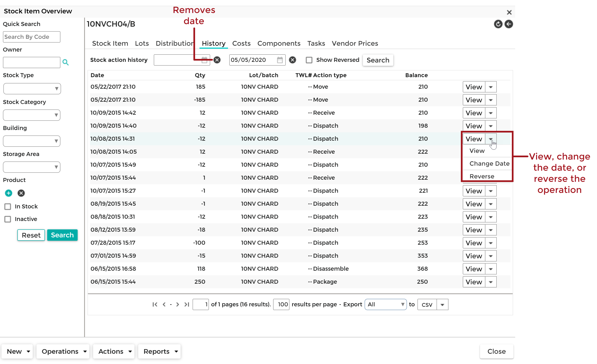Click the refresh icon beside item code
The width and height of the screenshot is (597, 364).
(x=498, y=24)
